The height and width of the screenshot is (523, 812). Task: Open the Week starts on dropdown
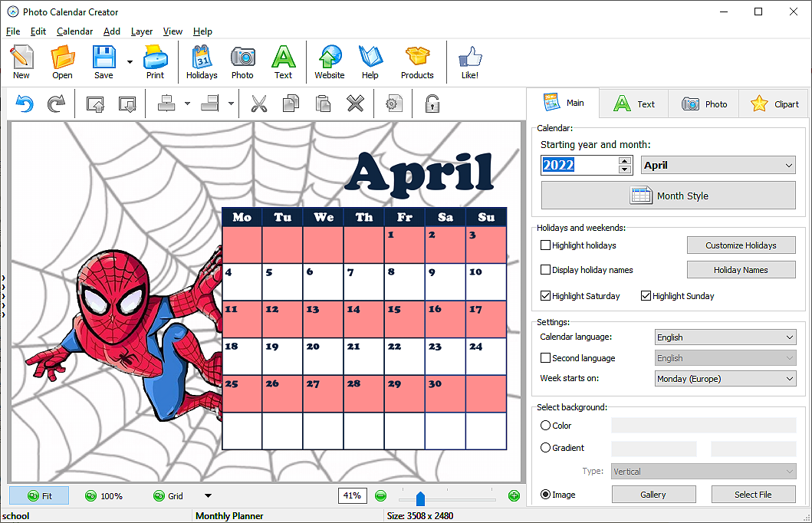[725, 379]
